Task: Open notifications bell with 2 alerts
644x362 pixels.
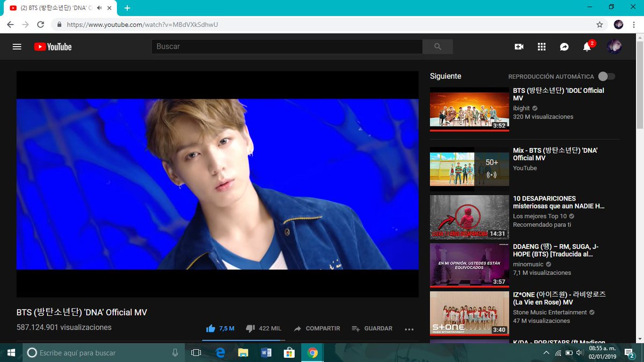Action: coord(587,47)
